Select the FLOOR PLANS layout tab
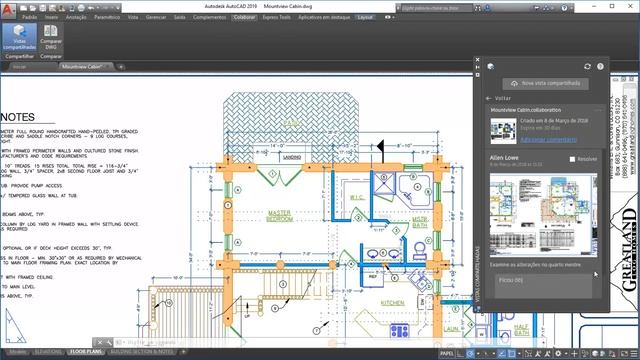Screen dimensions: 640x360 click(86, 352)
